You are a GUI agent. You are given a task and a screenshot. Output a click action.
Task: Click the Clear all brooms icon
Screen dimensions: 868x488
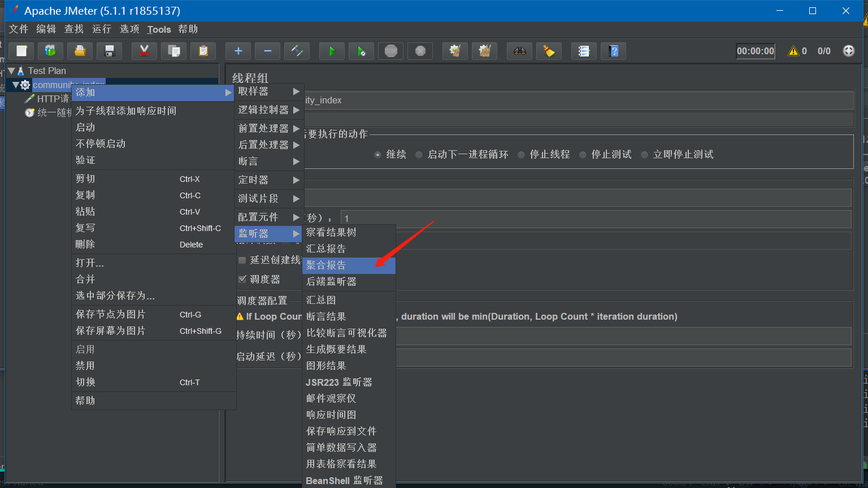pos(484,51)
